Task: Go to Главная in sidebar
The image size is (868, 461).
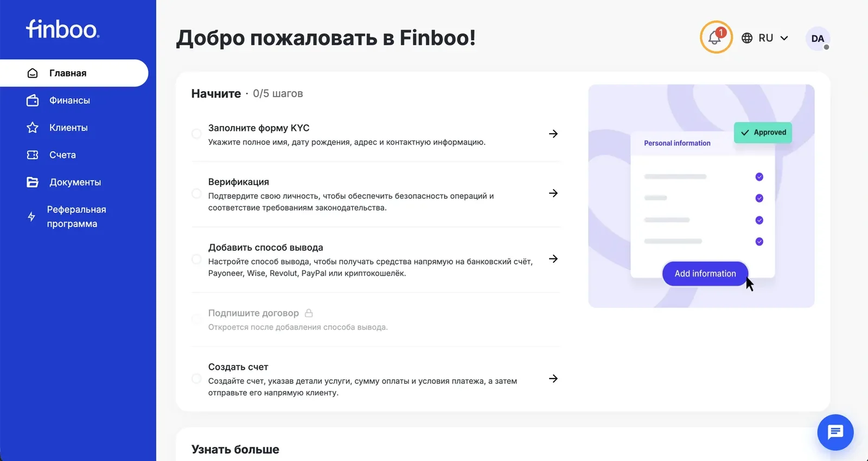Action: (74, 73)
